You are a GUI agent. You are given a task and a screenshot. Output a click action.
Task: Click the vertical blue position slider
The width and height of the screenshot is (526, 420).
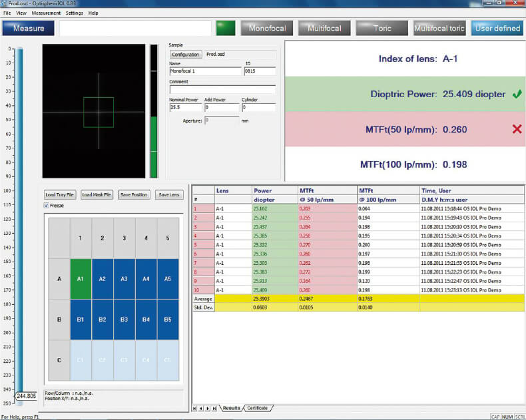pyautogui.click(x=18, y=220)
